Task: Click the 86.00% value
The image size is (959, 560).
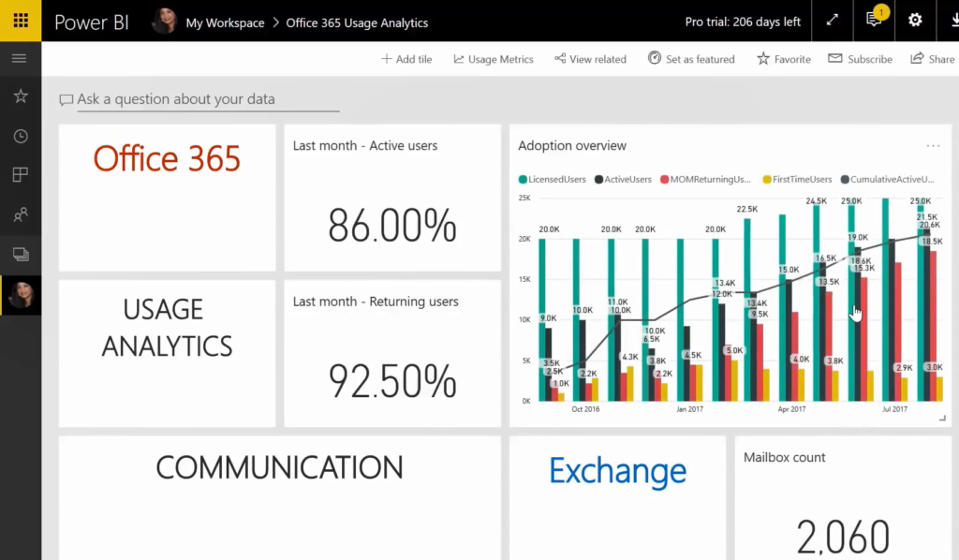Action: click(392, 226)
